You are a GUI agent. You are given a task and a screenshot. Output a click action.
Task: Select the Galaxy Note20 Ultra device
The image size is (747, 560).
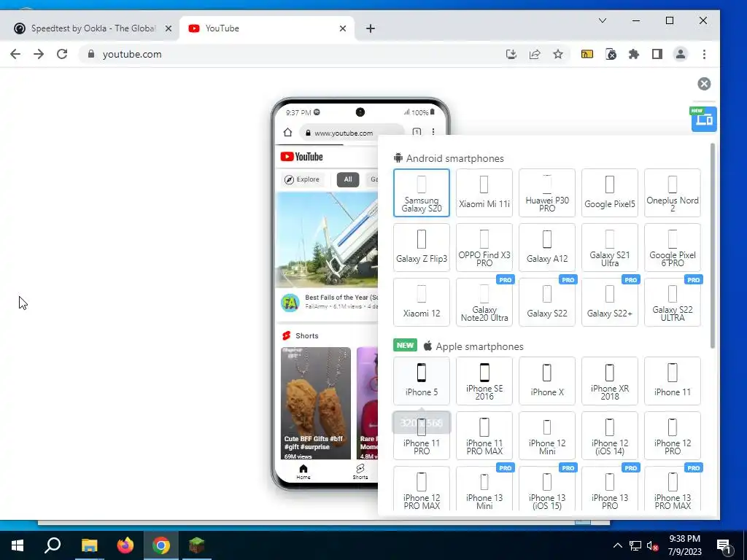(x=484, y=303)
